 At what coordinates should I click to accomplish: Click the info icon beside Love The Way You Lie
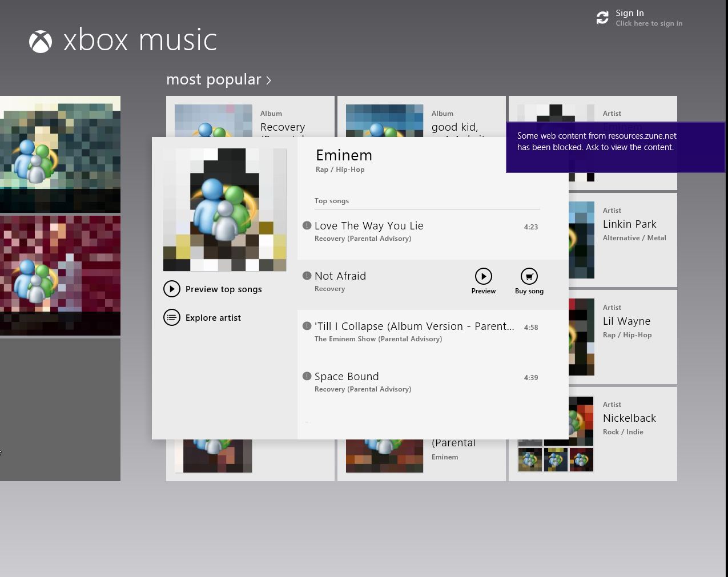pos(307,225)
